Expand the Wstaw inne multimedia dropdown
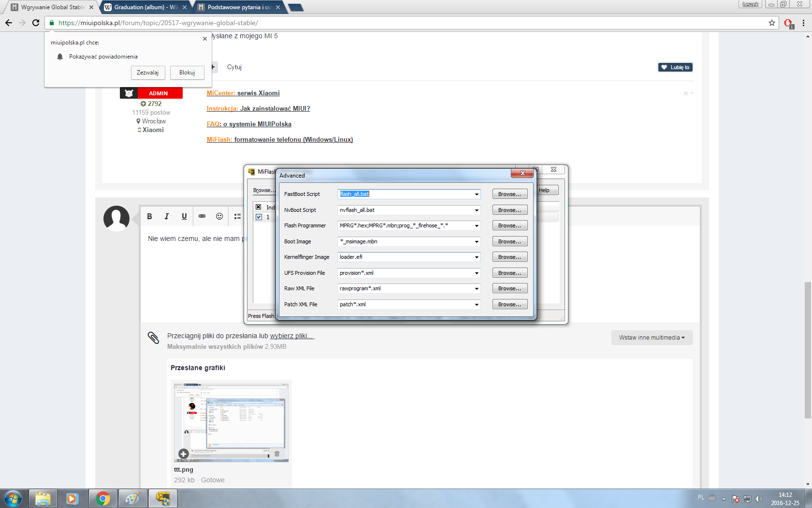Screen dimensions: 812x508 pos(652,338)
